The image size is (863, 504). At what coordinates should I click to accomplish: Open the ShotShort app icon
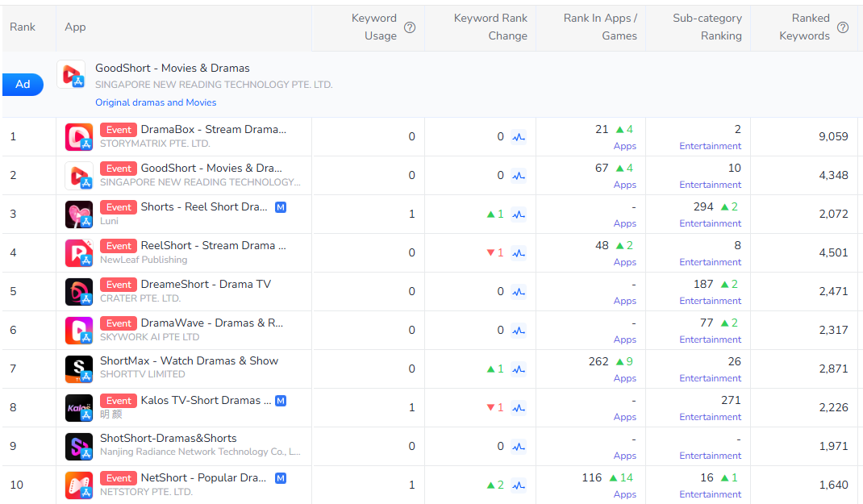tap(79, 446)
